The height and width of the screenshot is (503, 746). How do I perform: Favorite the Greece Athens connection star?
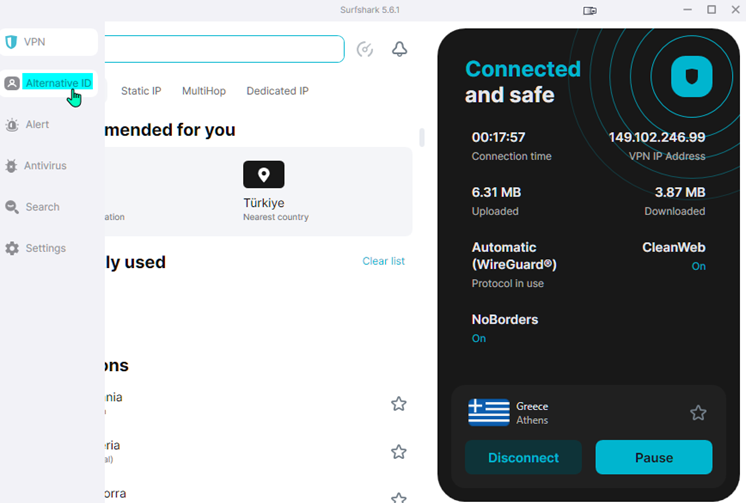(x=698, y=413)
